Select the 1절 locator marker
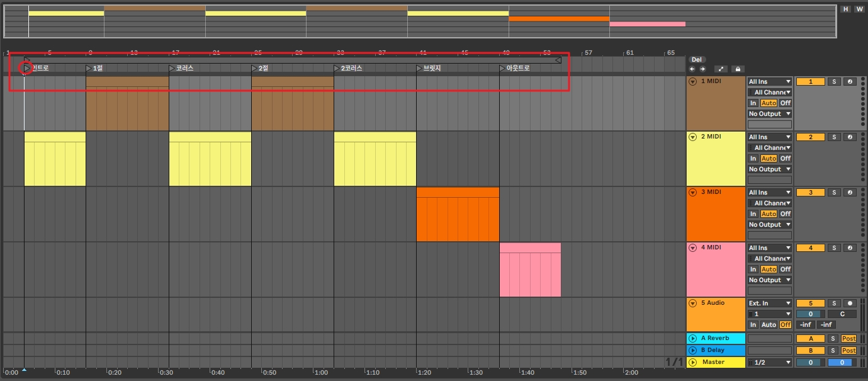Screen dimensions: 868x381 pos(94,68)
